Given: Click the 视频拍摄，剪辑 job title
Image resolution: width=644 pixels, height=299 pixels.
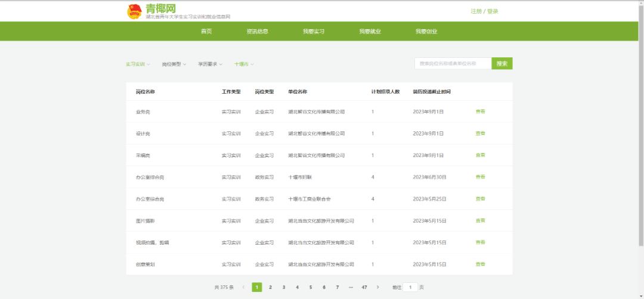Looking at the screenshot, I should point(153,242).
